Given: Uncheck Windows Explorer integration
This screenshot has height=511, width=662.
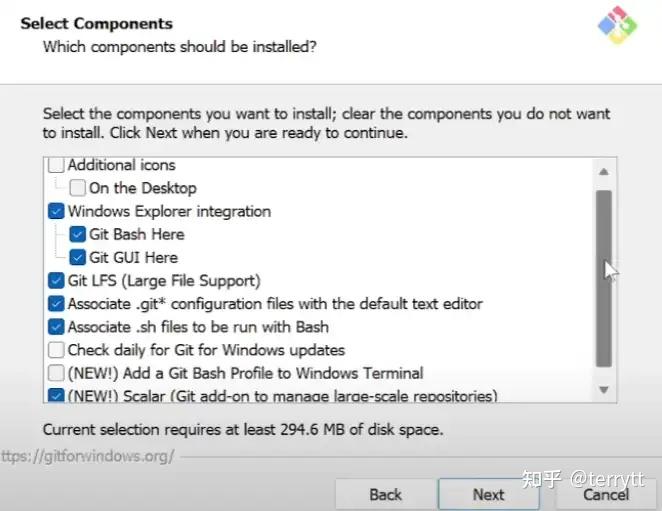Looking at the screenshot, I should click(56, 211).
